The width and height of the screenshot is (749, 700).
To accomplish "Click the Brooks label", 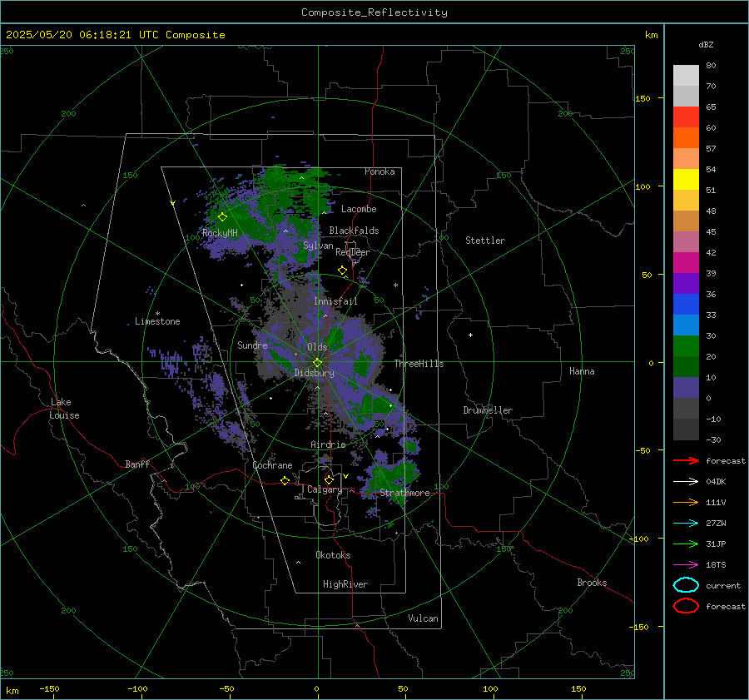I will click(592, 583).
